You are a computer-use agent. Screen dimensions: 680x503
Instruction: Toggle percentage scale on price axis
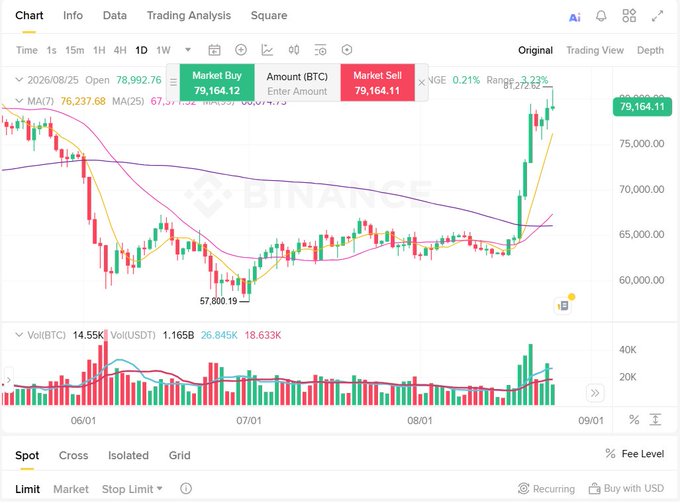point(634,419)
